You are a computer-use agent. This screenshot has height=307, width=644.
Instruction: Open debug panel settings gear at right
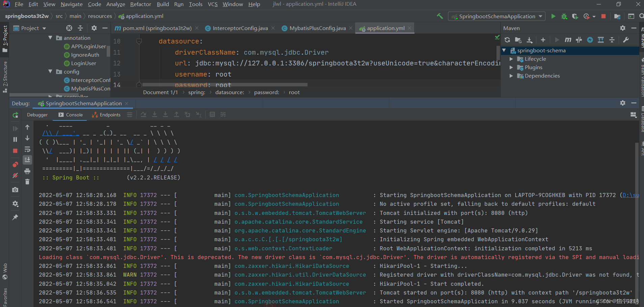(623, 103)
